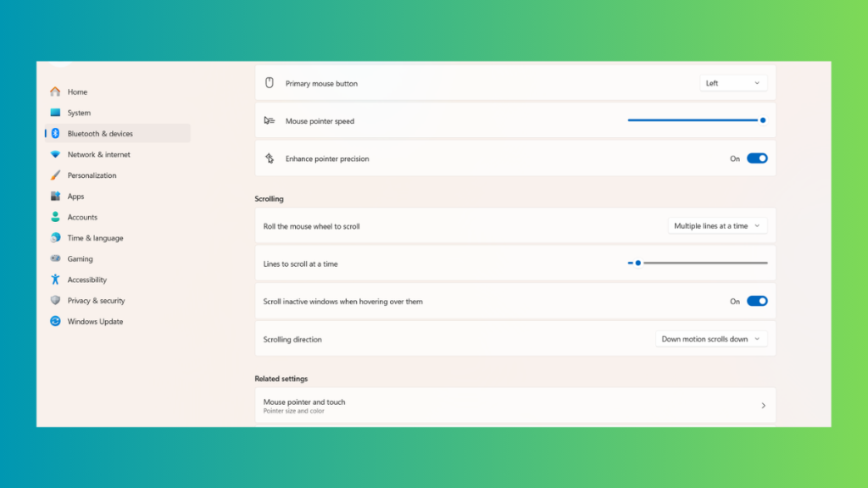The image size is (868, 488).
Task: Open Accessibility settings
Action: click(x=117, y=280)
